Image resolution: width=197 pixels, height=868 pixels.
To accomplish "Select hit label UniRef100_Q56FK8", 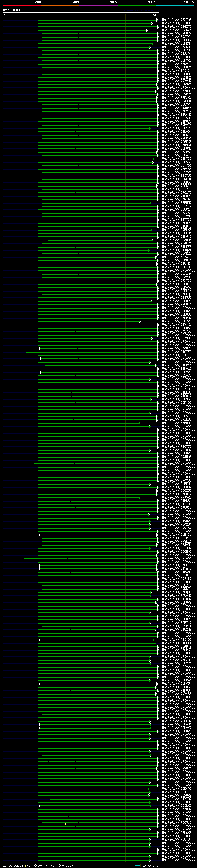I will (x=177, y=142).
